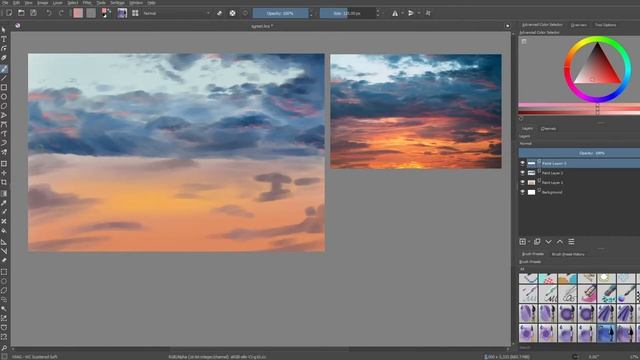
Task: Open the brush preset chooser grid
Action: click(135, 13)
